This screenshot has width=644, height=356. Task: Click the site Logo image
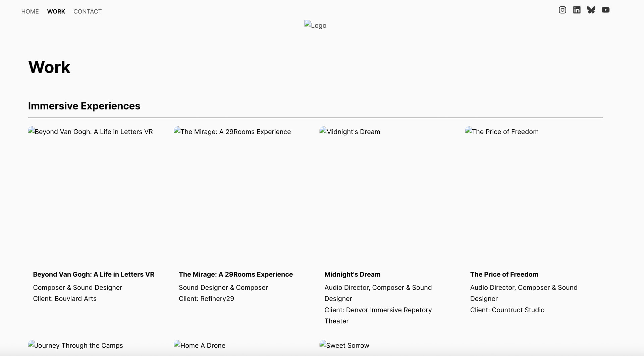(315, 25)
